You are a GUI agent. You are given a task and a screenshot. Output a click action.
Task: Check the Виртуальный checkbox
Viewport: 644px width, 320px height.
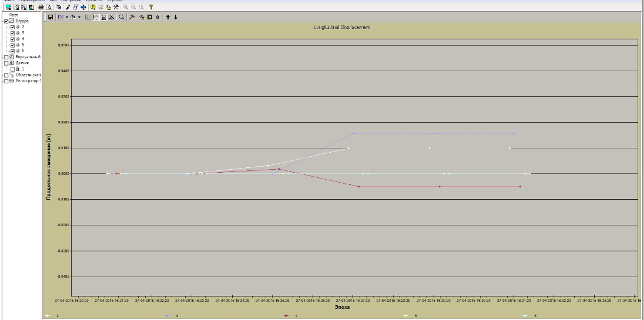[6, 57]
